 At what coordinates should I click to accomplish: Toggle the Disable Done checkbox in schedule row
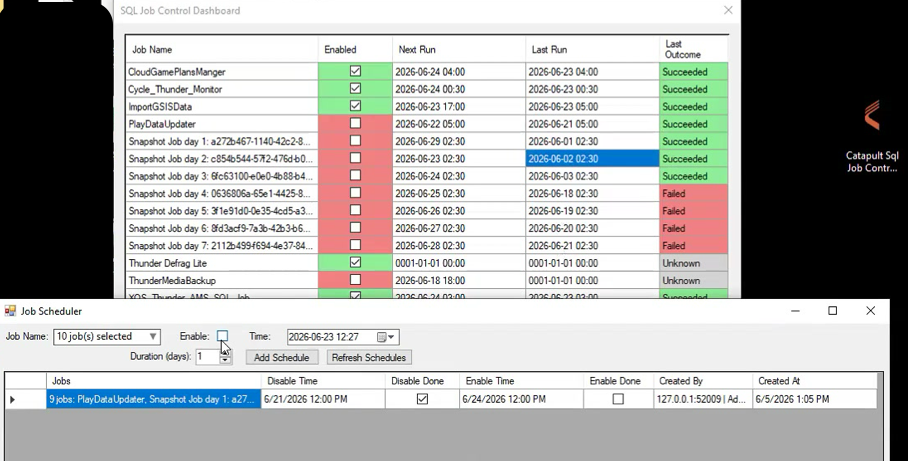click(x=422, y=399)
